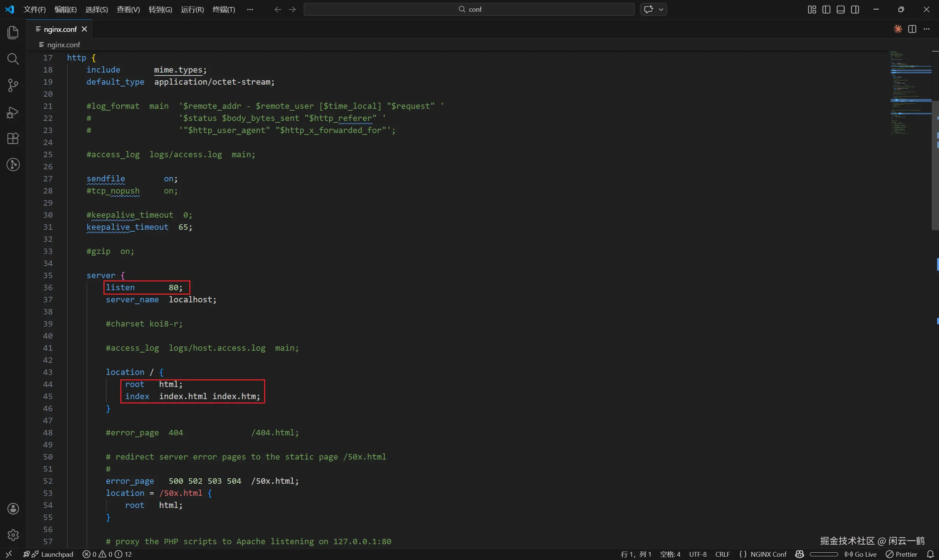Image resolution: width=939 pixels, height=560 pixels.
Task: Open the Explorer view in the activity bar
Action: 13,33
